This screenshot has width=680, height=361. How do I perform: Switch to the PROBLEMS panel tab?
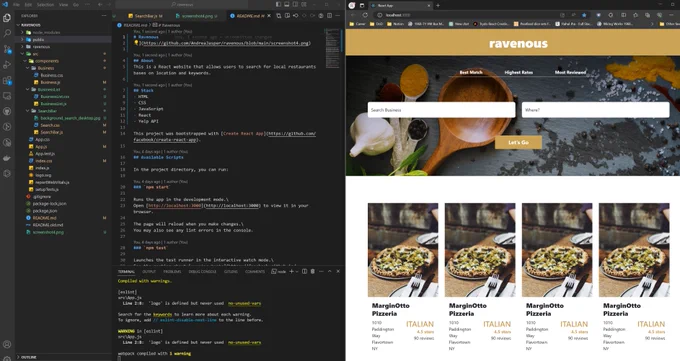(172, 272)
